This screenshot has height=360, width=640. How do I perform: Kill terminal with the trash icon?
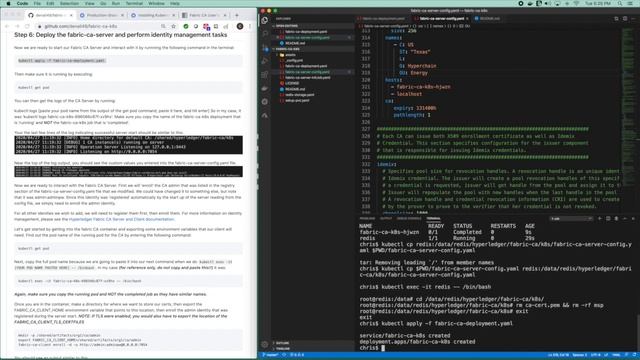[616, 219]
